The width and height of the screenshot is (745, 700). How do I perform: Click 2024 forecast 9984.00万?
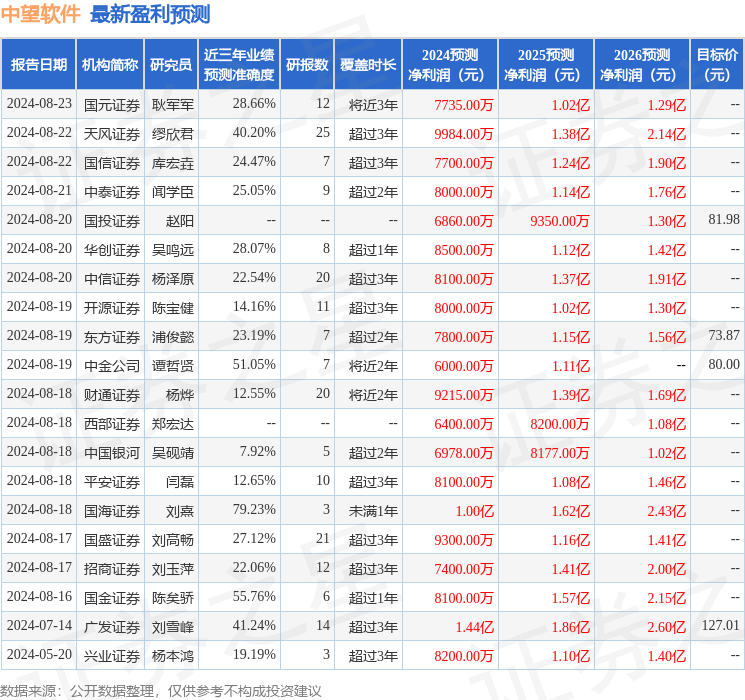point(464,134)
